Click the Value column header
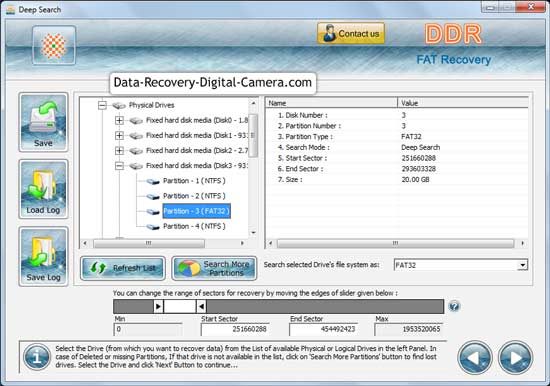This screenshot has width=550, height=386. tap(463, 103)
